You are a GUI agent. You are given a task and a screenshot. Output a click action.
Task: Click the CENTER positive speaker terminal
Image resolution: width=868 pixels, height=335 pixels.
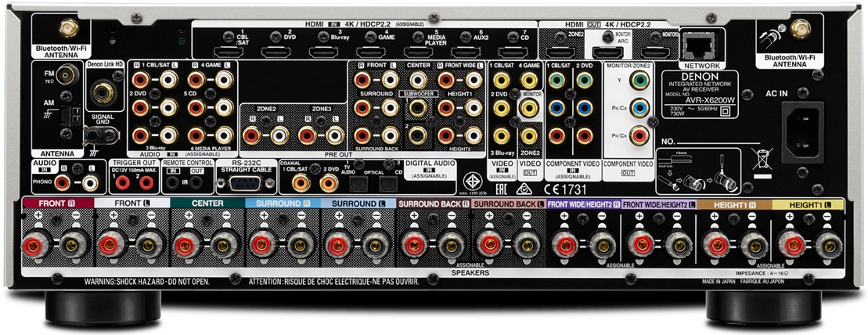click(185, 245)
